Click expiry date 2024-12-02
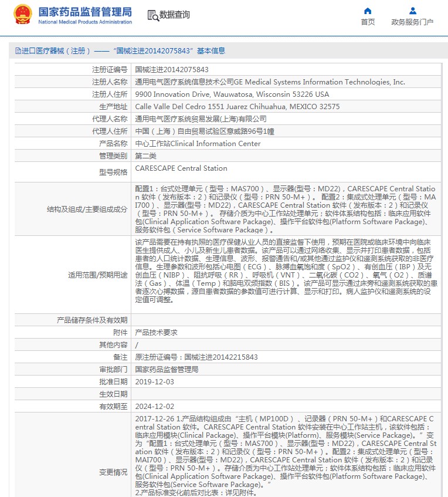This screenshot has height=497, width=448. click(155, 407)
